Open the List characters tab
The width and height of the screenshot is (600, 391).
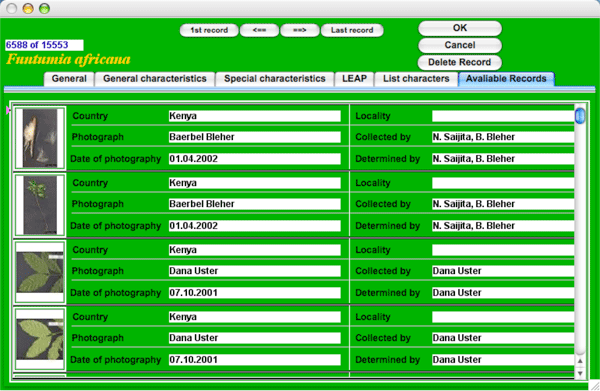pyautogui.click(x=416, y=79)
